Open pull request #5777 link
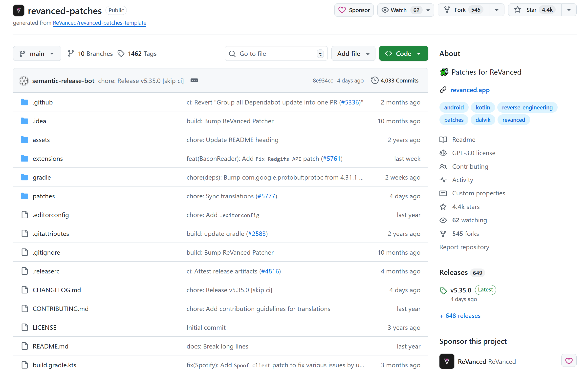Viewport: 588px width, 370px height. 266,196
